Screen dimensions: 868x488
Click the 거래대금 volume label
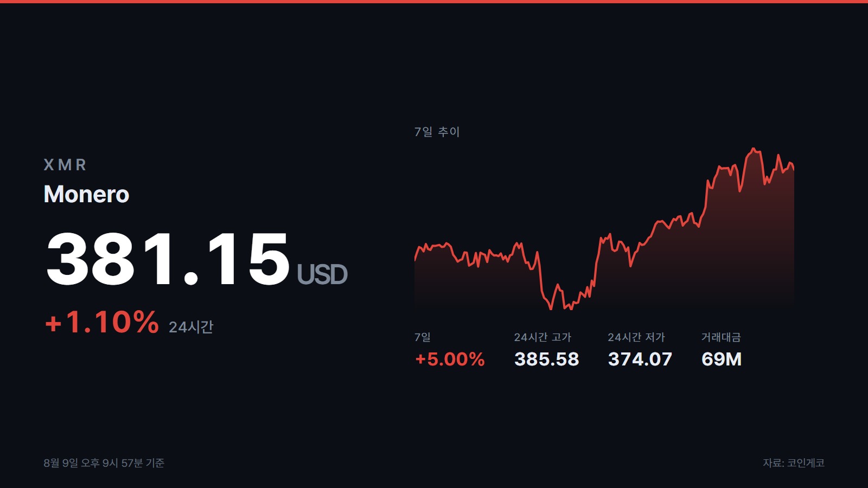point(721,337)
